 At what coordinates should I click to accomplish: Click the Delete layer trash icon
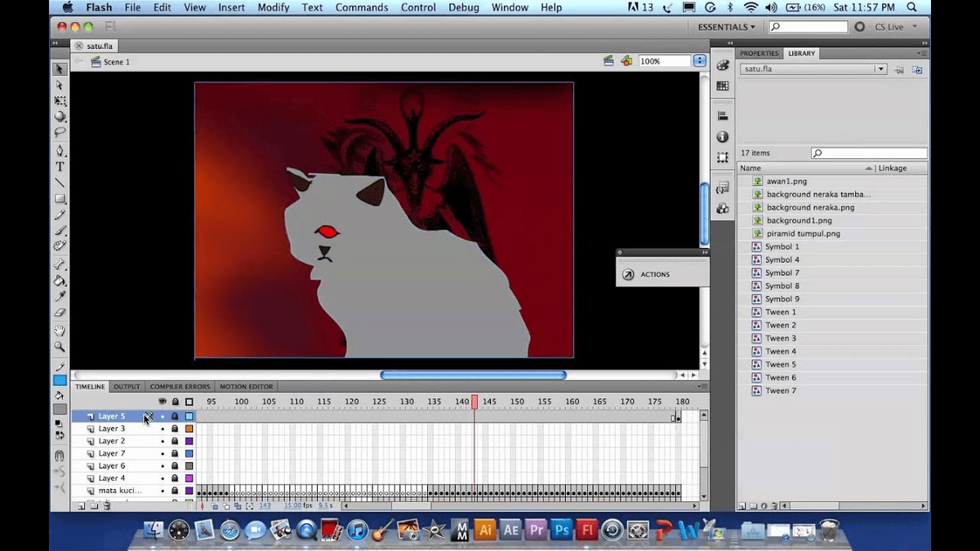(107, 506)
